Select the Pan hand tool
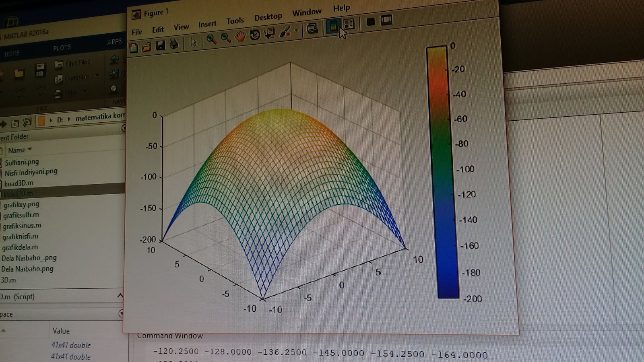This screenshot has height=362, width=644. (240, 36)
